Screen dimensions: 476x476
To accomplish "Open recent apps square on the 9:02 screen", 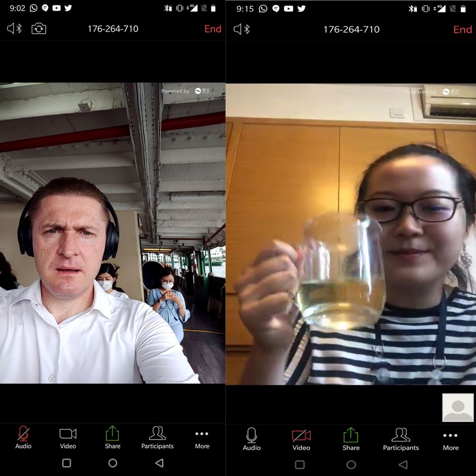I will 67,463.
